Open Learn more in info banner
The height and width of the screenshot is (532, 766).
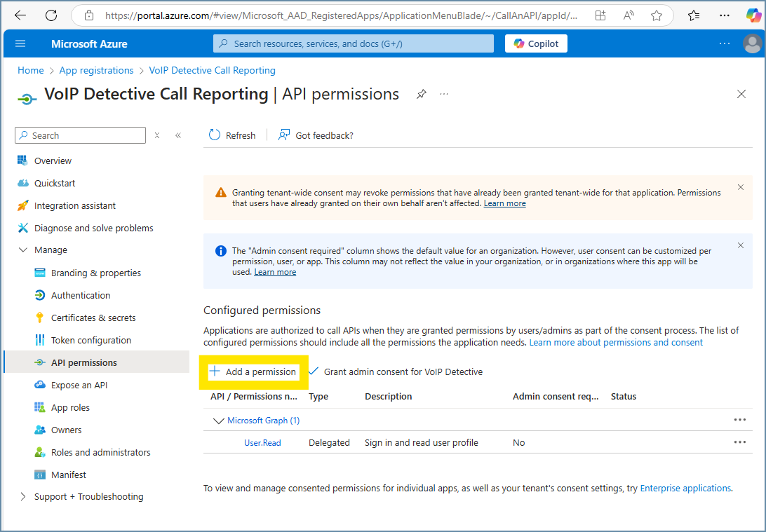275,272
